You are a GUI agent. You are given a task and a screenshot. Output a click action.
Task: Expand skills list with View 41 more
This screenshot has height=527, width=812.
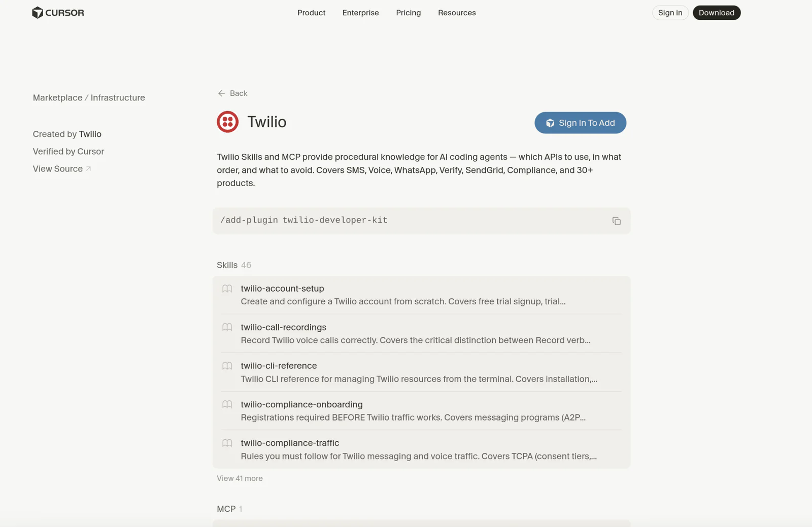[240, 478]
